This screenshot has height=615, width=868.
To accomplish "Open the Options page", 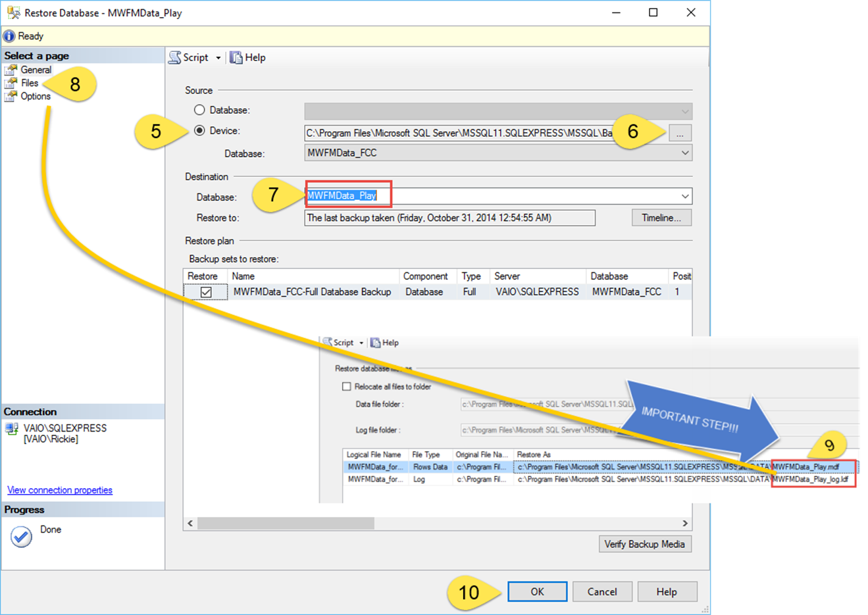I will (36, 97).
